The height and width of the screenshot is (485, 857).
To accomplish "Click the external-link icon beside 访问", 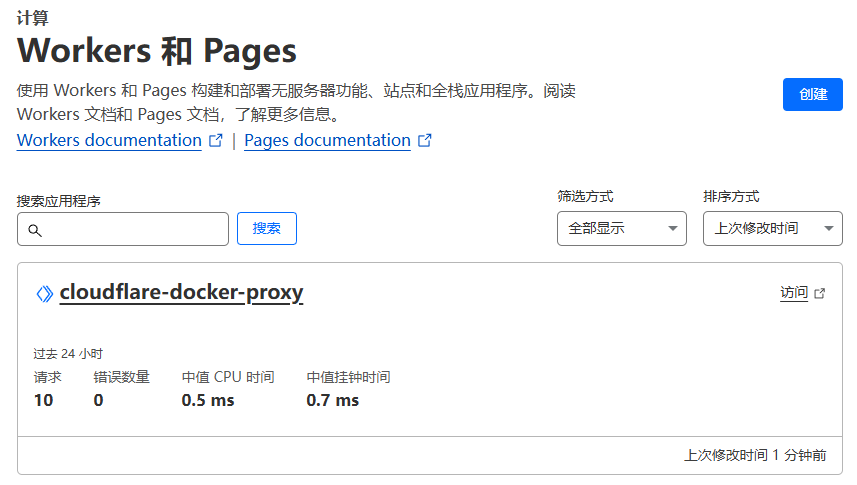I will click(820, 294).
